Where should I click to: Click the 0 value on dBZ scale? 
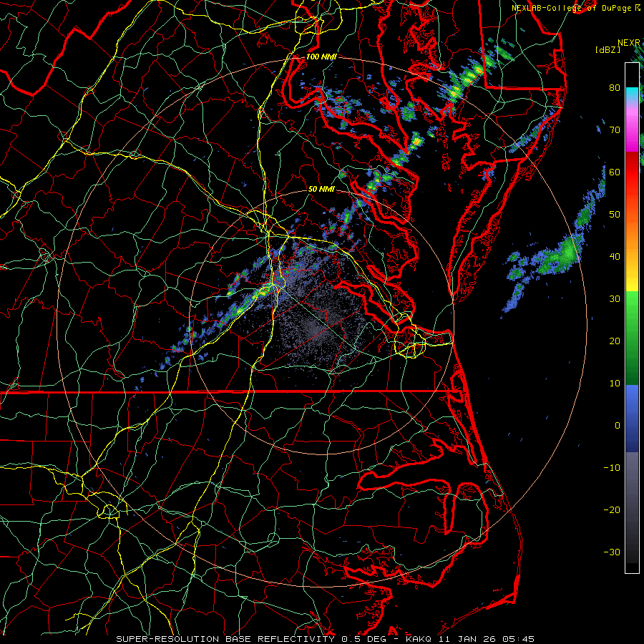point(618,426)
